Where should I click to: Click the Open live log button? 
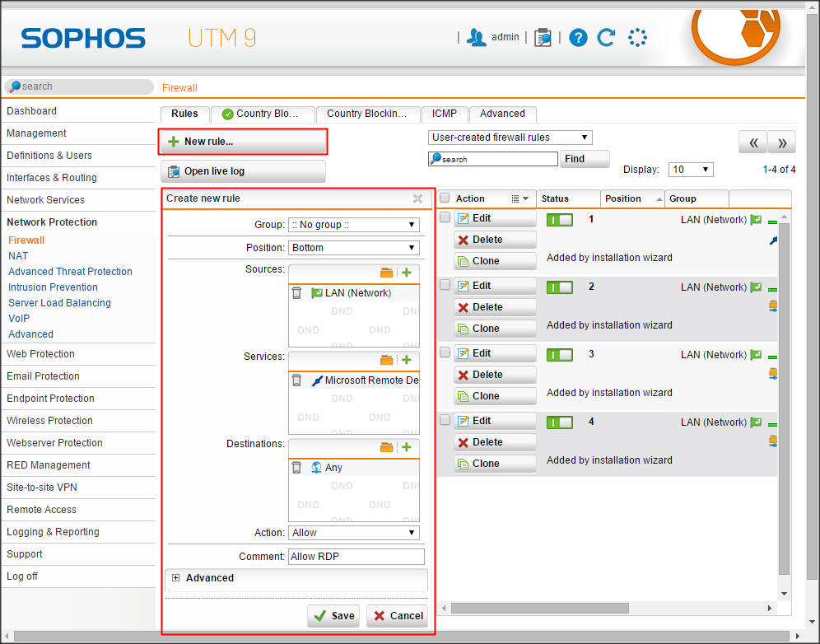tap(244, 171)
